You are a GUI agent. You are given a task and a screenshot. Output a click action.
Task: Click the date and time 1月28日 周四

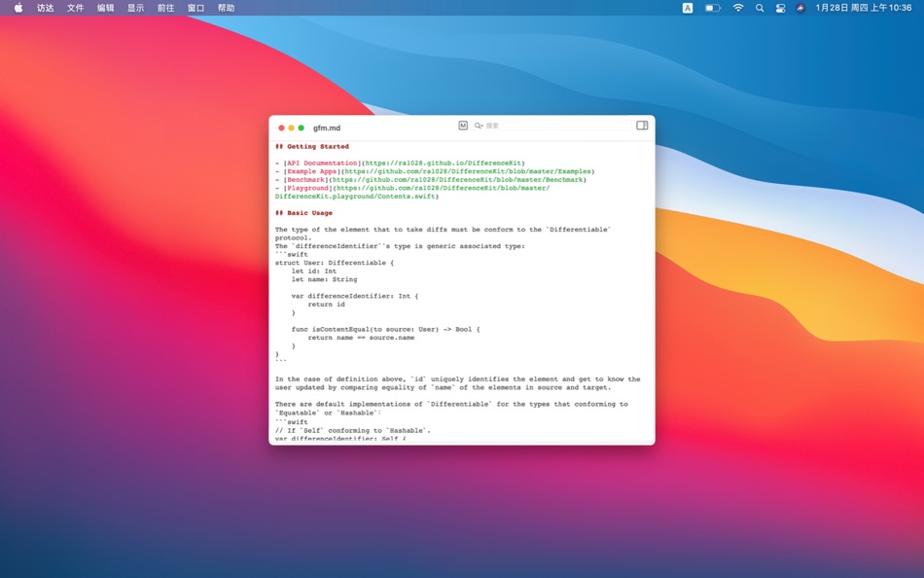tap(864, 8)
